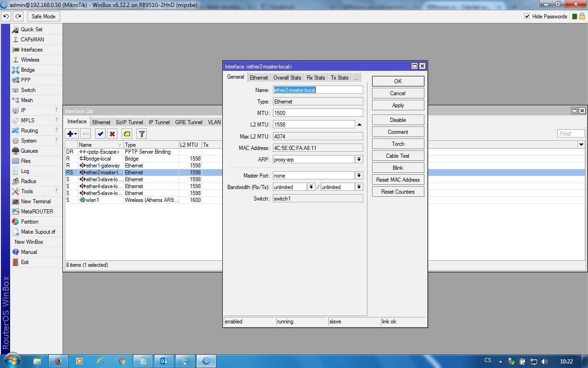Open Files menu entry
This screenshot has width=588, height=368.
click(x=36, y=161)
